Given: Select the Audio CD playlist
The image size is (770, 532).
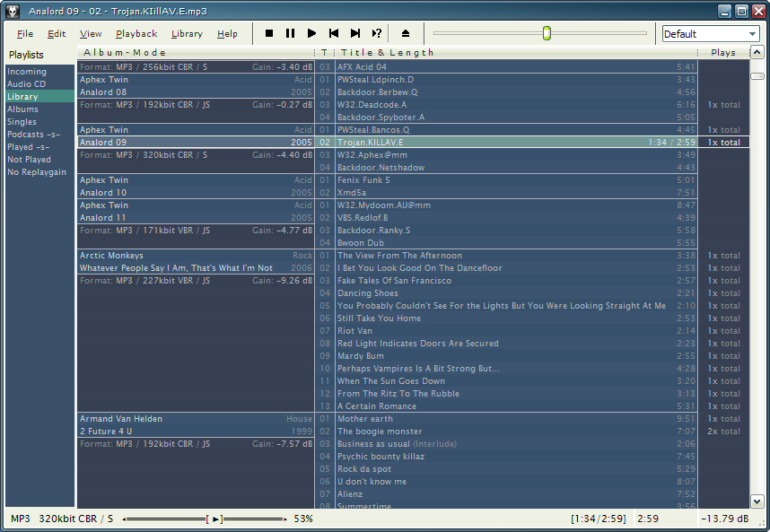Looking at the screenshot, I should (27, 84).
